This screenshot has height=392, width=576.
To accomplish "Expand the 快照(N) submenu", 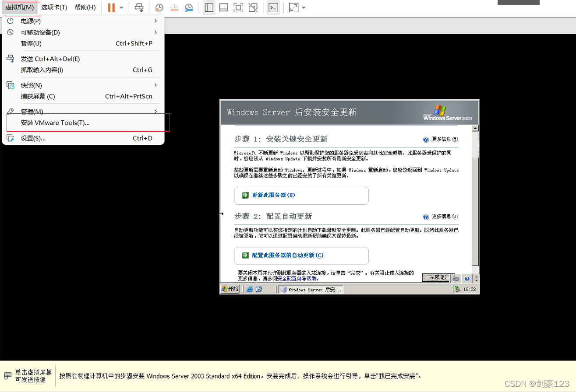I will pyautogui.click(x=83, y=85).
